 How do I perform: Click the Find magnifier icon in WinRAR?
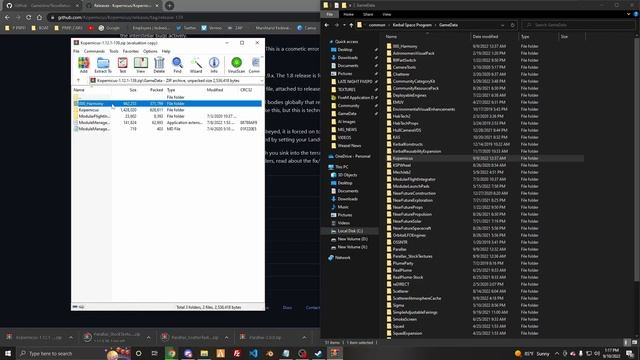click(x=177, y=64)
